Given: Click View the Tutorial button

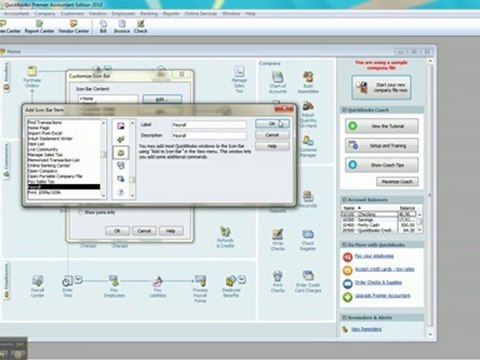Looking at the screenshot, I should click(382, 126).
